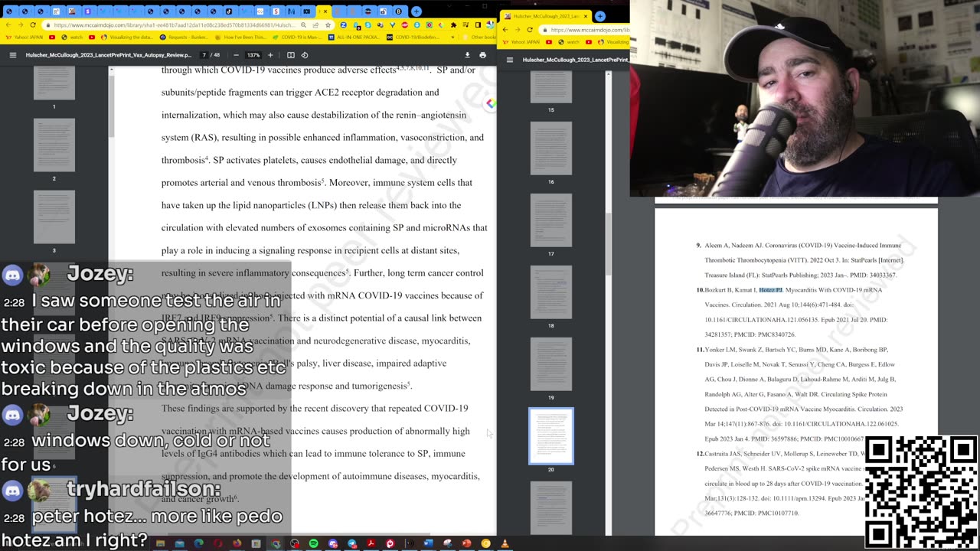Download the PDF in the left viewer

pos(467,55)
